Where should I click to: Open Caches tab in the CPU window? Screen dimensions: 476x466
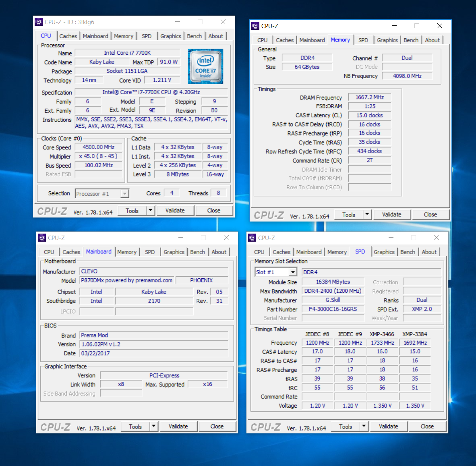68,36
